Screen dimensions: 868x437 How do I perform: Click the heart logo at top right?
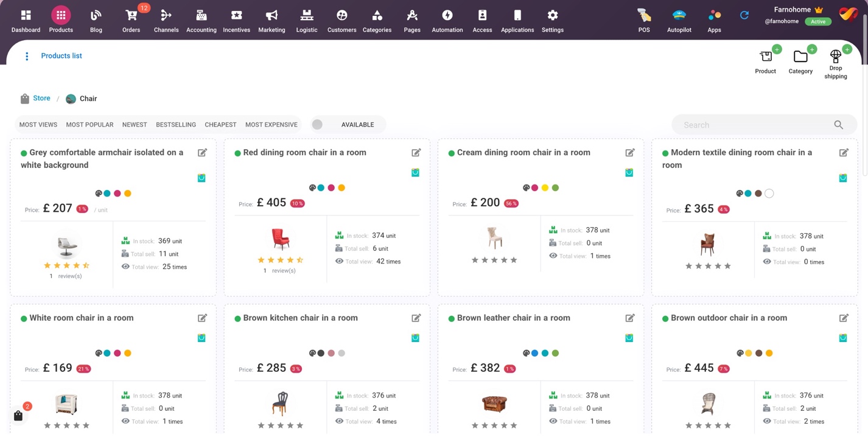(848, 13)
